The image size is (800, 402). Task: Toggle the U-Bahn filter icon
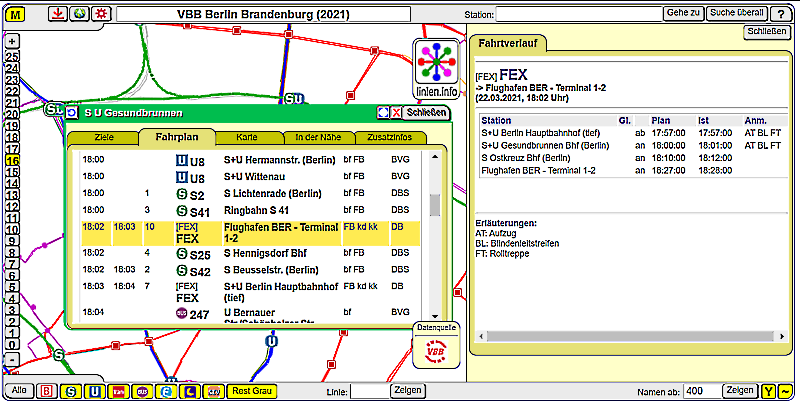pyautogui.click(x=95, y=392)
